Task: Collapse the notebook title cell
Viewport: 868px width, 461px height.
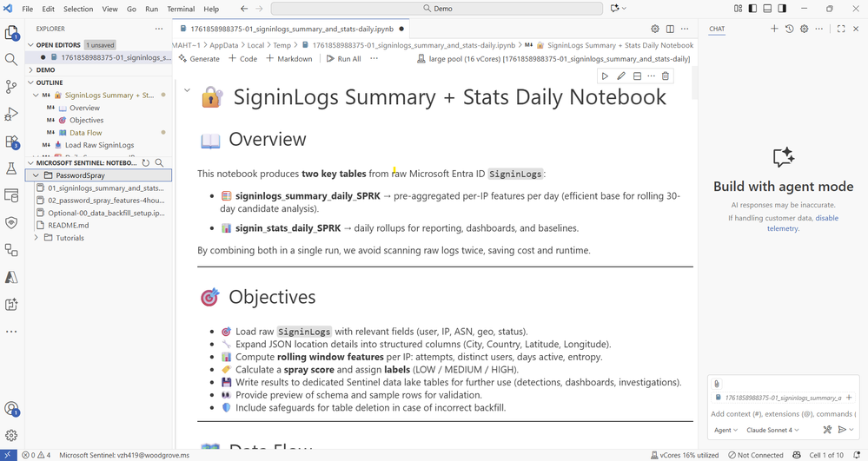Action: pyautogui.click(x=187, y=90)
